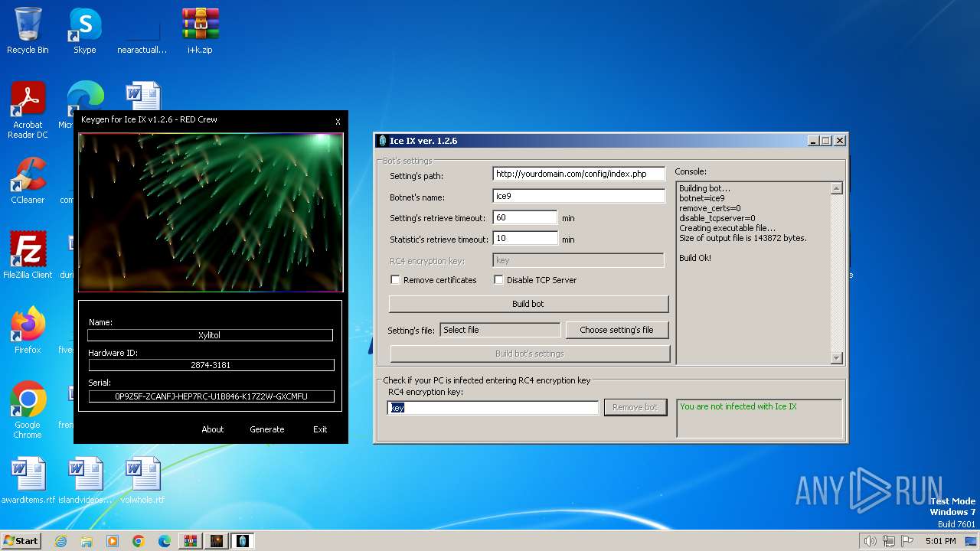Click the fireworks animation in keygen
980x551 pixels.
click(211, 212)
